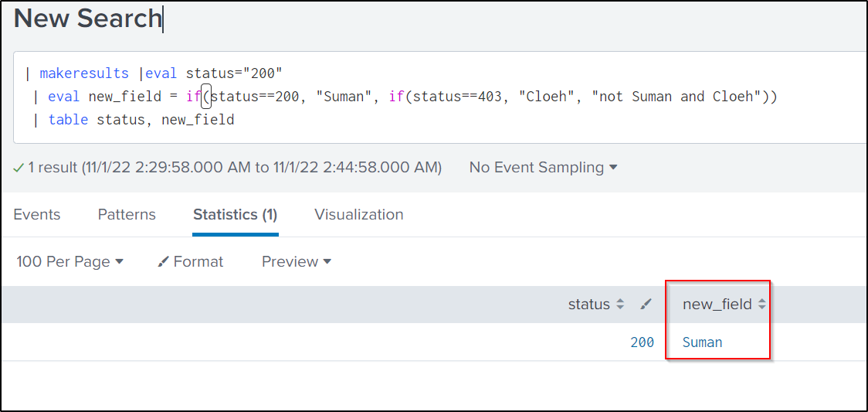Click the status column header label
Viewport: 868px width, 412px height.
pos(588,305)
